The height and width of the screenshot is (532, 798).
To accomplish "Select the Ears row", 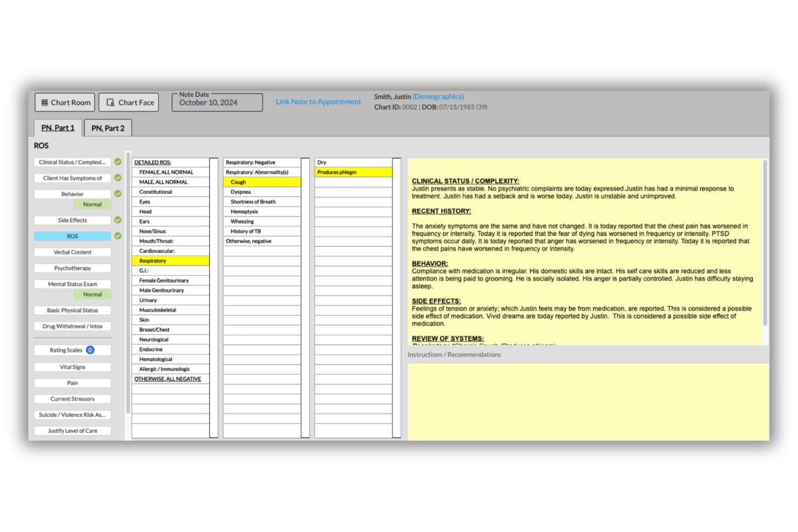I will click(170, 222).
